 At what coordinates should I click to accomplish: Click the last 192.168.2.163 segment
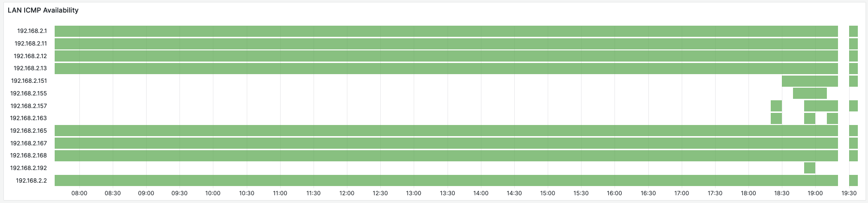(832, 118)
